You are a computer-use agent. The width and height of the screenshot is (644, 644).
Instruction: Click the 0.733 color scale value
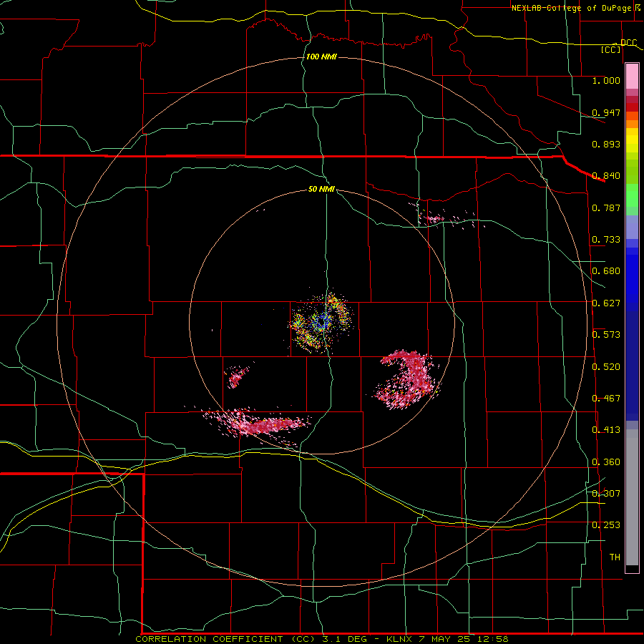(606, 240)
